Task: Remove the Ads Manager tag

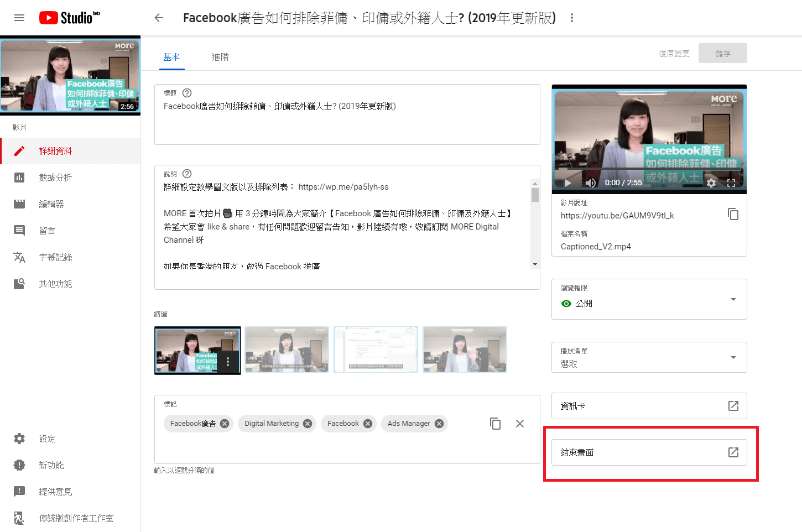Action: click(439, 424)
